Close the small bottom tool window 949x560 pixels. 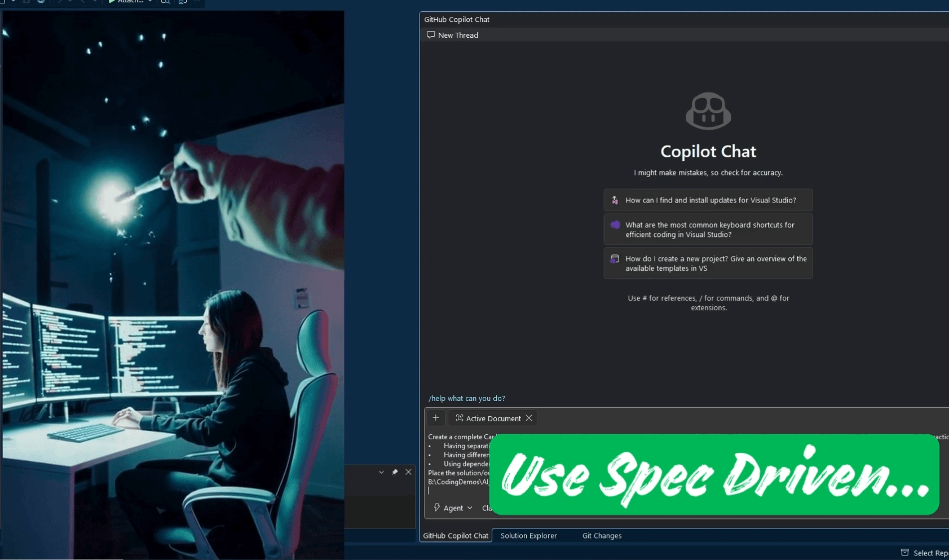408,472
